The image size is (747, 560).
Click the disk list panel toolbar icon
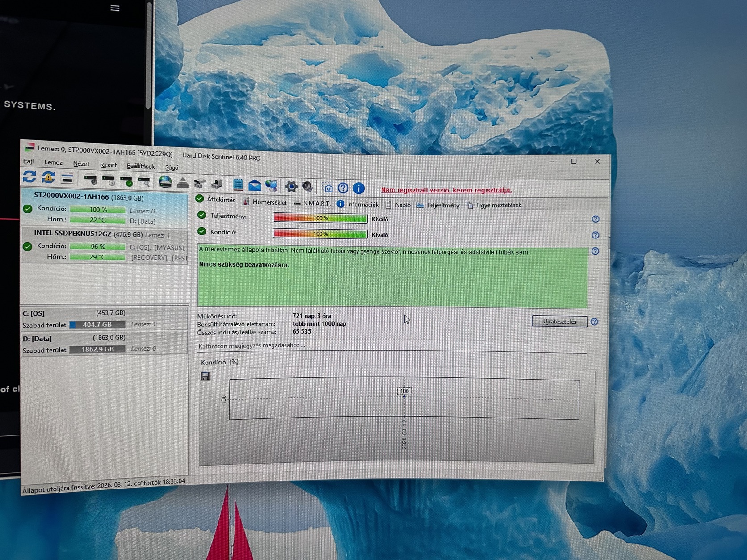pos(67,178)
